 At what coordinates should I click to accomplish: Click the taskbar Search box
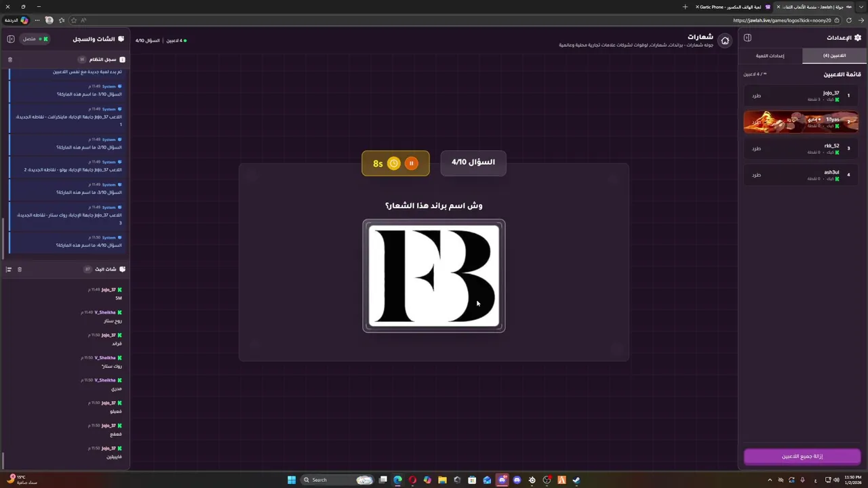[x=338, y=480]
